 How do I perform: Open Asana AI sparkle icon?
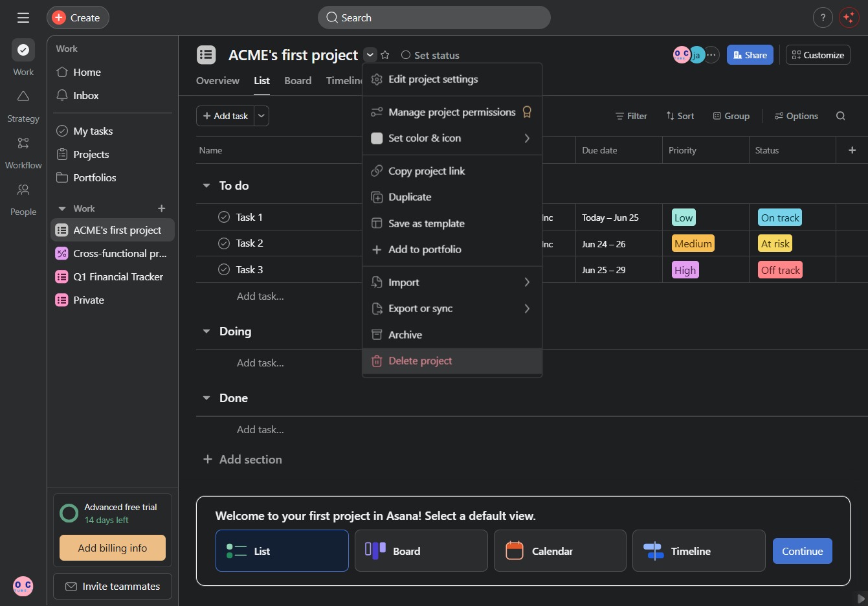pos(849,17)
